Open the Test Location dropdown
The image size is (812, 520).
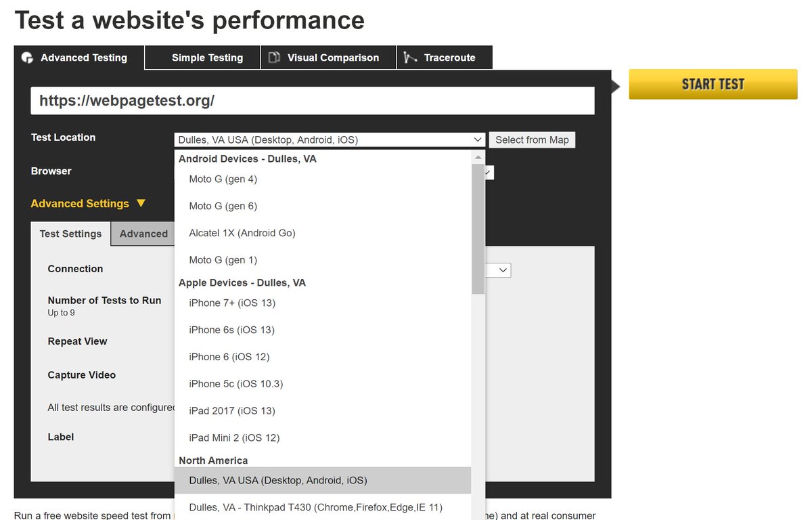[x=330, y=140]
